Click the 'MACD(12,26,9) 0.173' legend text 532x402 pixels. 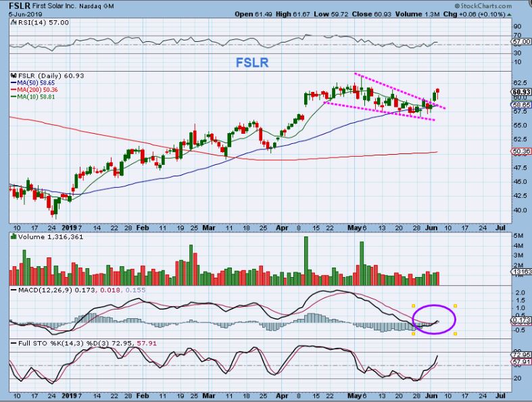click(x=57, y=290)
